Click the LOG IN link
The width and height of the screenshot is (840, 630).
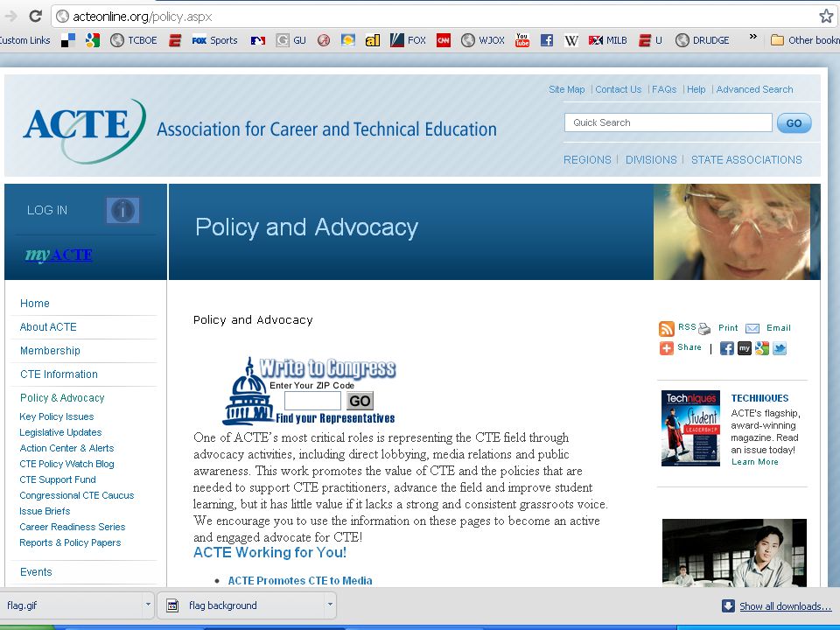click(x=47, y=210)
